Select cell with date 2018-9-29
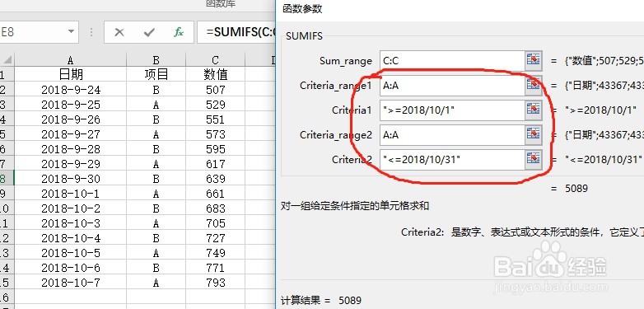This screenshot has width=644, height=309. coord(71,163)
